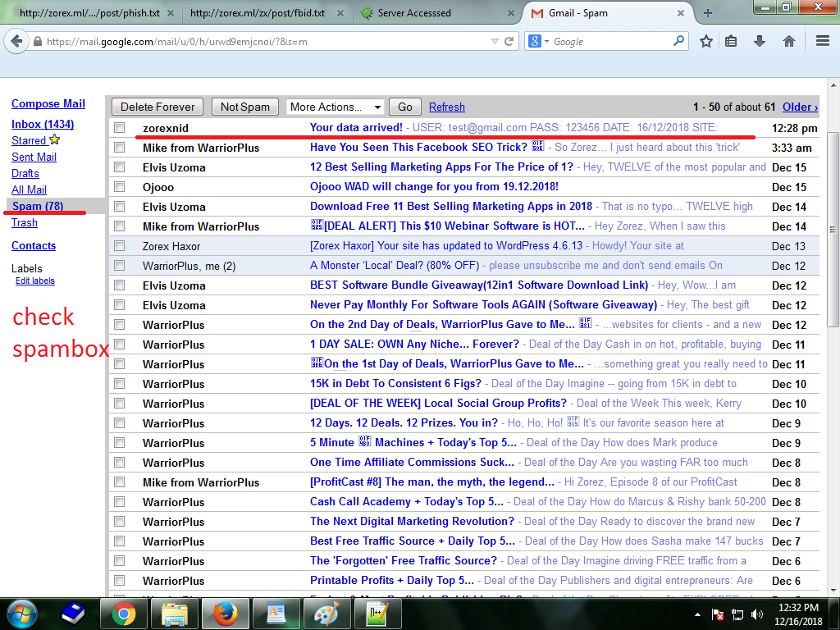Switch to the phish.txt tab

click(x=89, y=13)
